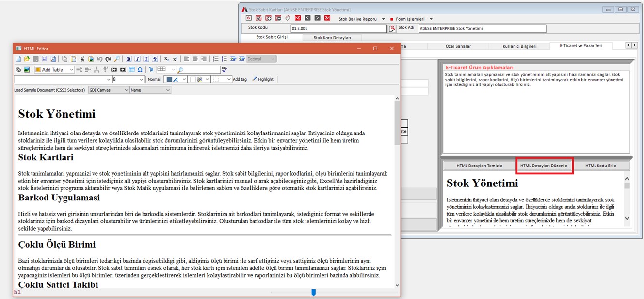
Task: Center align the text
Action: coord(195,59)
